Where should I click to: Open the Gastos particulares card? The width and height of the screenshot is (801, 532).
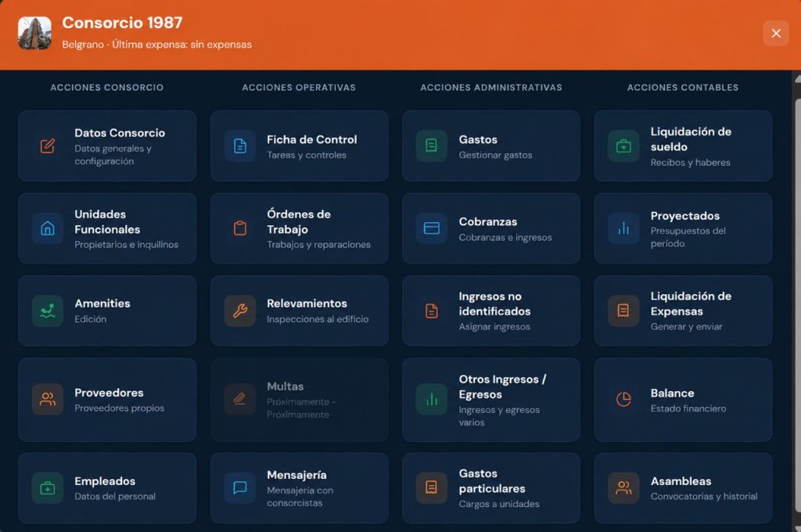click(491, 487)
